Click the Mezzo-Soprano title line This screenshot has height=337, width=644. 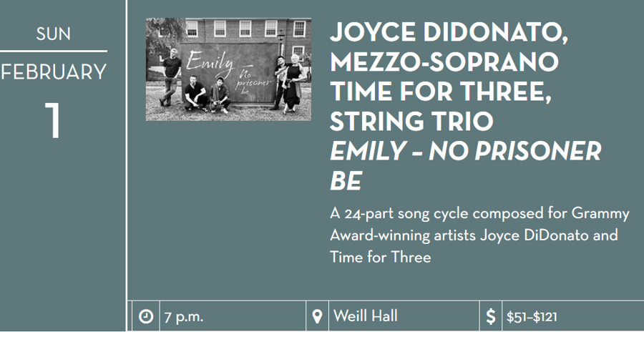[443, 63]
